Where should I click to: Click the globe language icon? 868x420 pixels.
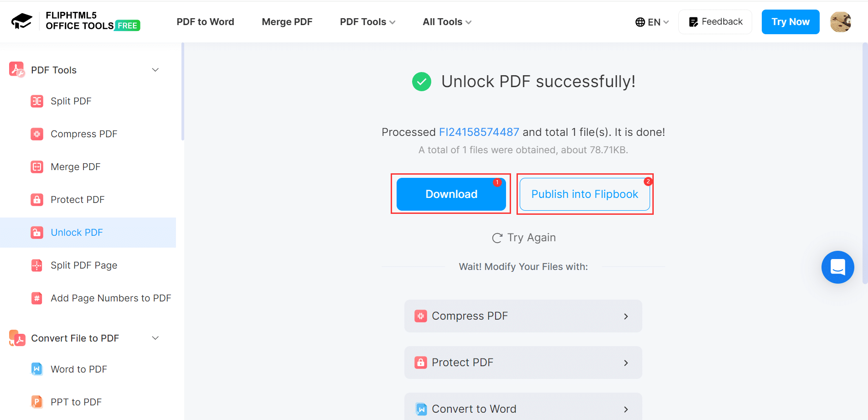pyautogui.click(x=640, y=22)
